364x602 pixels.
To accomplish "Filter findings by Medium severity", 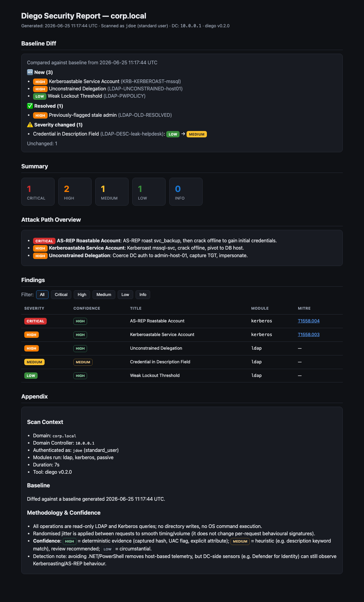I will point(104,294).
